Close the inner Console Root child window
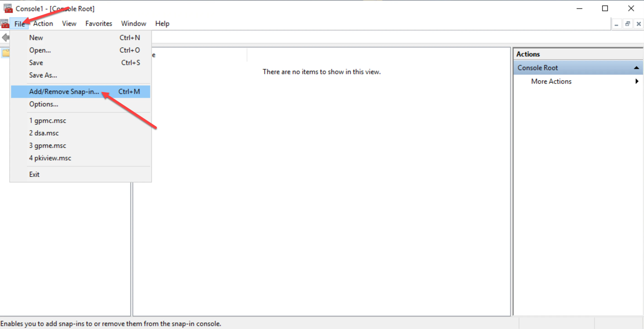This screenshot has height=329, width=644. click(639, 24)
